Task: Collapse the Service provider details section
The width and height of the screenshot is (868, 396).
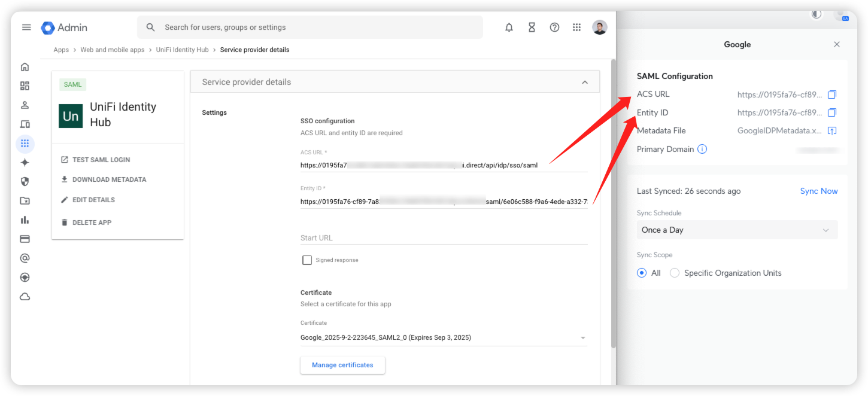Action: pyautogui.click(x=584, y=83)
